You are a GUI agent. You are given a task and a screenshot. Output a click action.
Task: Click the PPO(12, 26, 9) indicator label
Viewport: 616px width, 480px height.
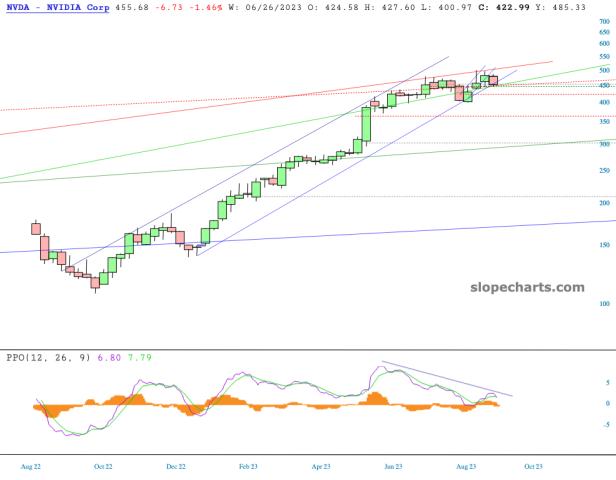48,357
